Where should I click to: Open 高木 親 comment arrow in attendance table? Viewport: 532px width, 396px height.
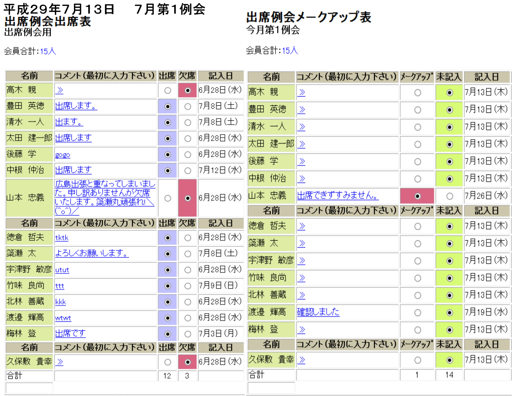pos(59,90)
